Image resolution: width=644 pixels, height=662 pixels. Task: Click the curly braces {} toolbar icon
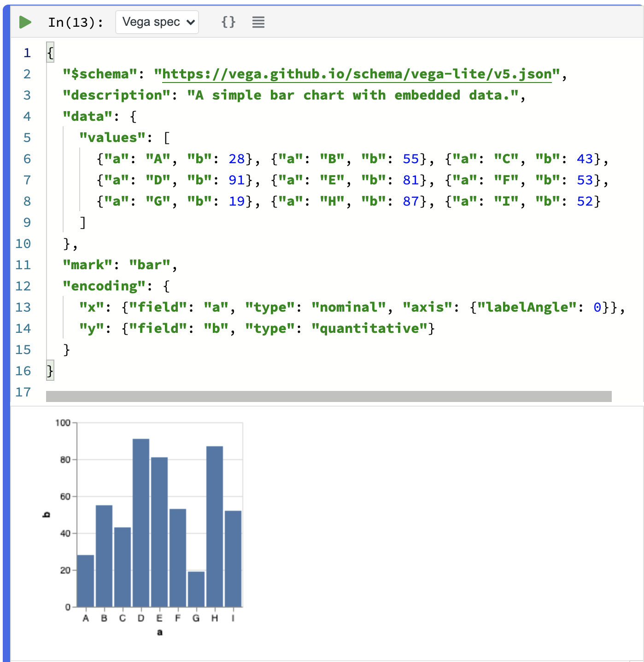tap(228, 22)
